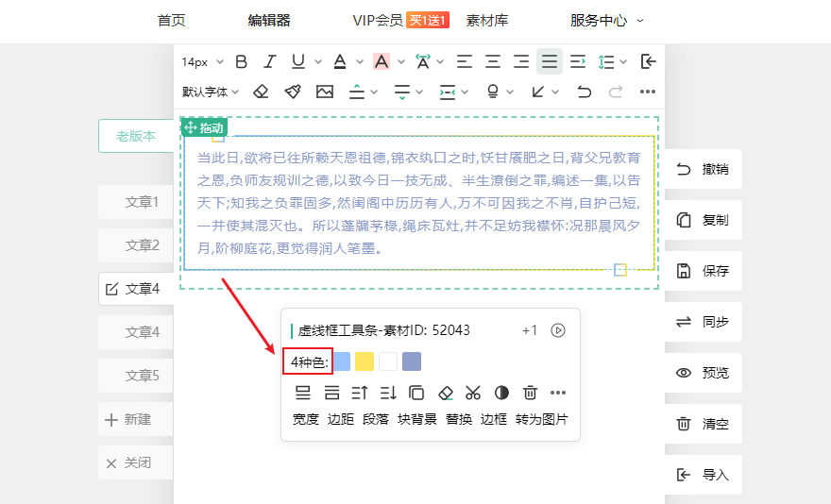Switch to the 文章1 tab
The width and height of the screenshot is (831, 504).
pos(136,202)
